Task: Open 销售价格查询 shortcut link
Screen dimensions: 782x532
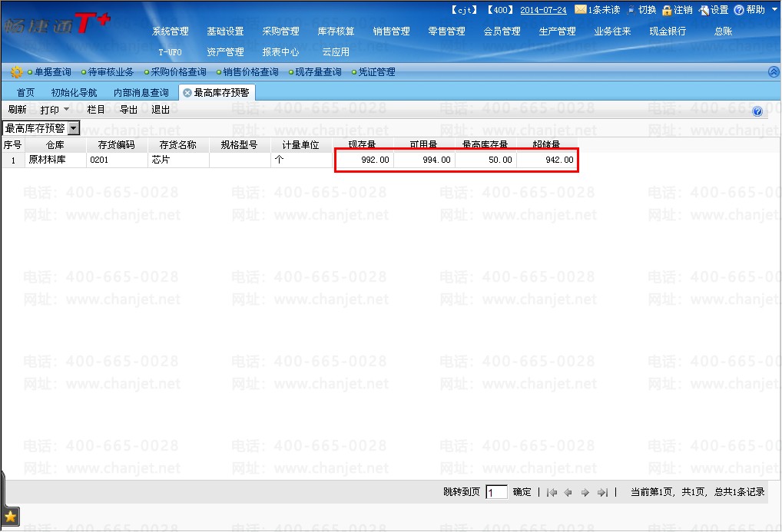Action: [x=251, y=72]
